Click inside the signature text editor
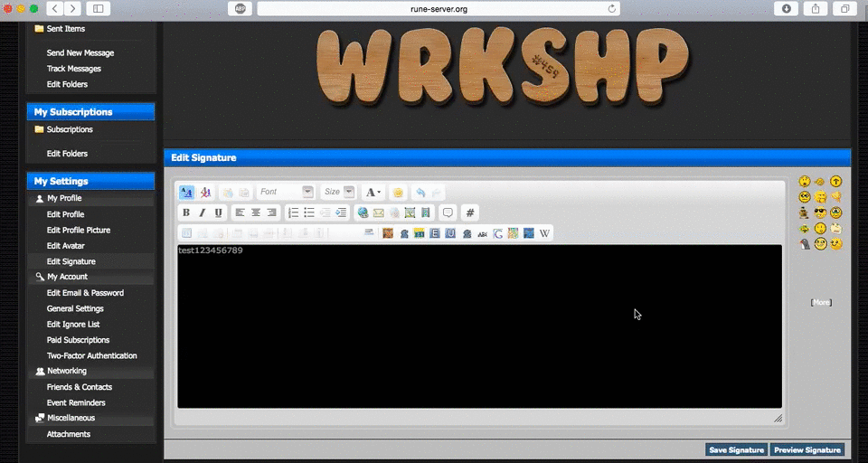This screenshot has width=868, height=463. 479,326
